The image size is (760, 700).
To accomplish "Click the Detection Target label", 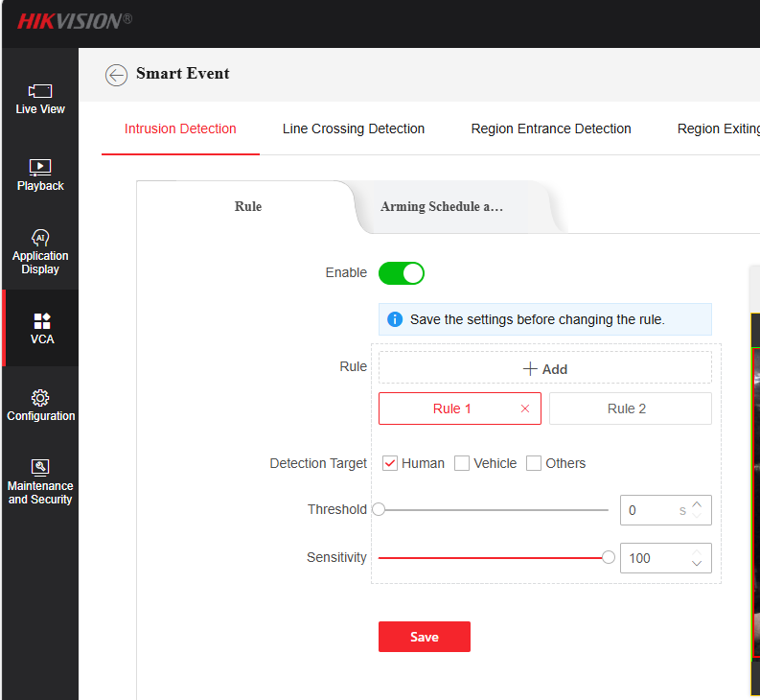I will click(318, 463).
